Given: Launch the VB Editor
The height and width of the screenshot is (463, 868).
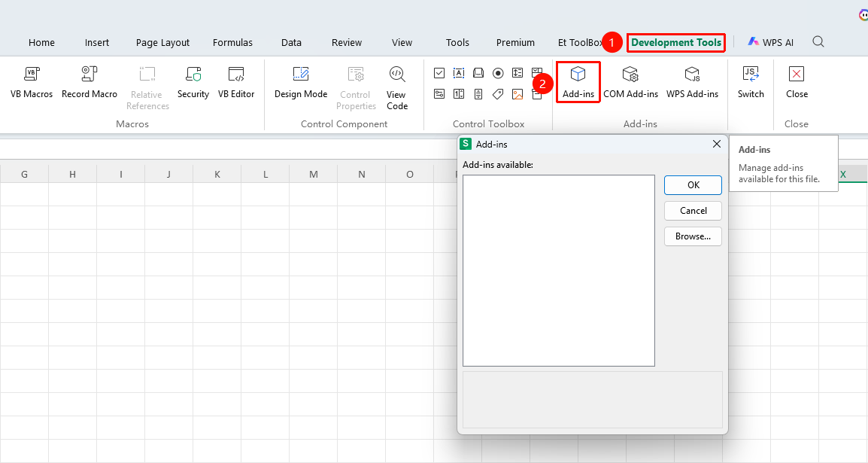Looking at the screenshot, I should pos(236,82).
